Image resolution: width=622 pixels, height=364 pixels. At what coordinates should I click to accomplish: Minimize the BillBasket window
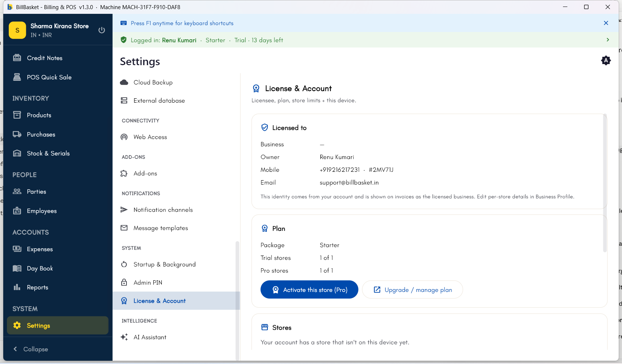[565, 7]
